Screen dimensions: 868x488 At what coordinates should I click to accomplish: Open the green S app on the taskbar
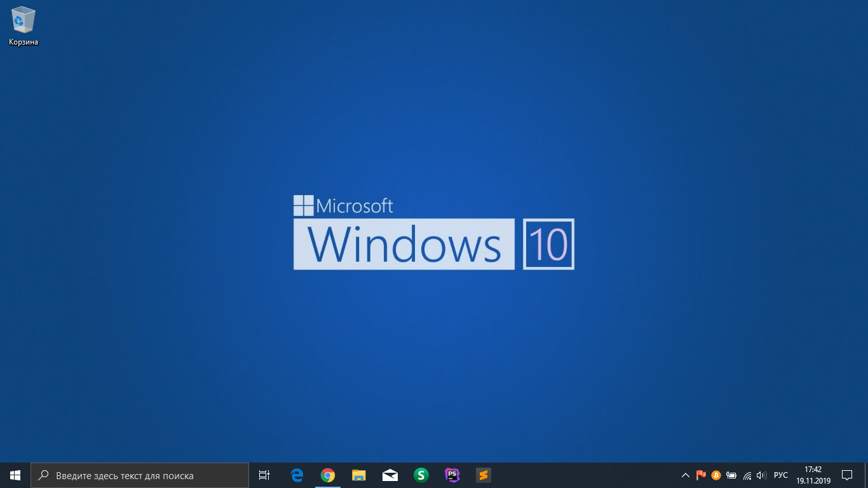pos(421,475)
